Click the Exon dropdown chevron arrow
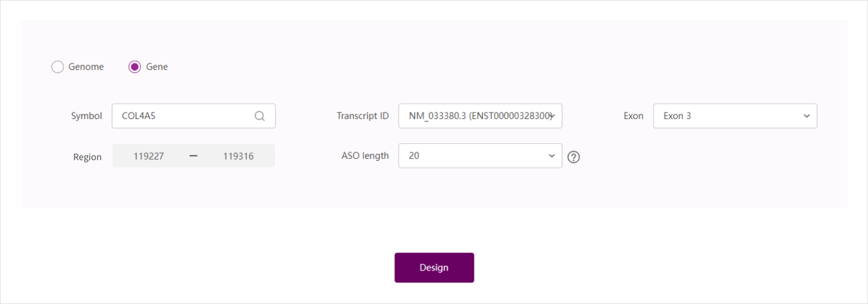This screenshot has width=868, height=304. [806, 116]
